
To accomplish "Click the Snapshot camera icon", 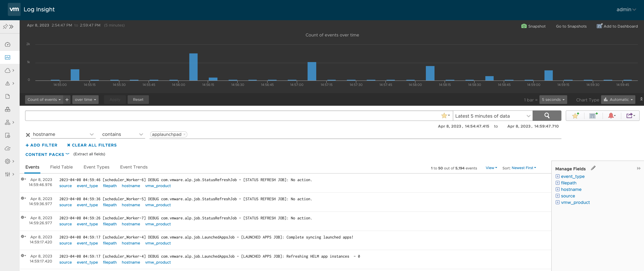I will pos(524,26).
